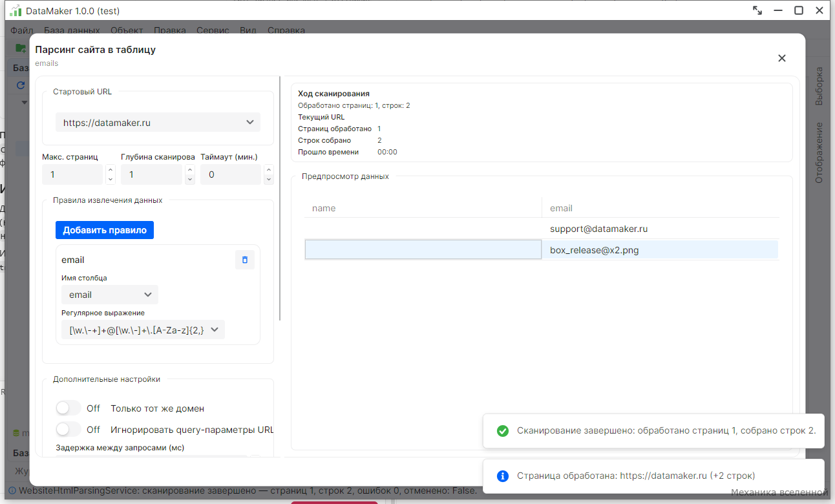This screenshot has height=504, width=835.
Task: Click the Стартовый URL field https://datamaker.ru
Action: click(158, 122)
